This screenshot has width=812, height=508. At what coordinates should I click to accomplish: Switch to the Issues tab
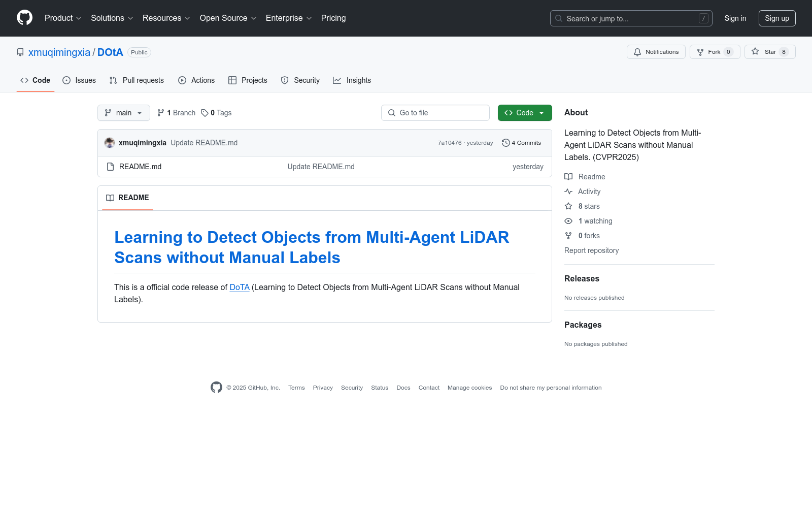(x=79, y=80)
